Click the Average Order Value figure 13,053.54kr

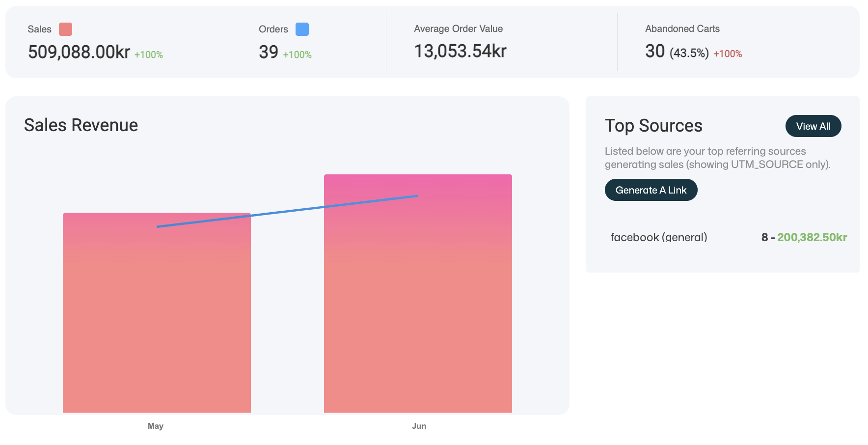coord(460,51)
